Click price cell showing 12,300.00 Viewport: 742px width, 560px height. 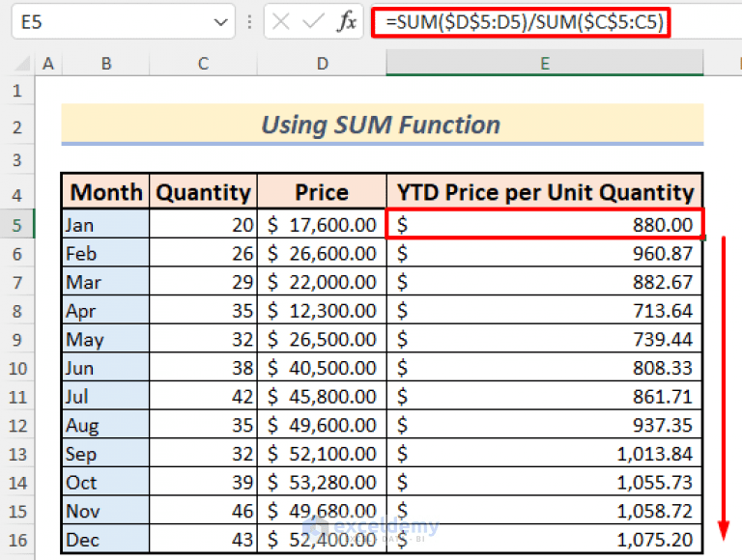coord(322,311)
